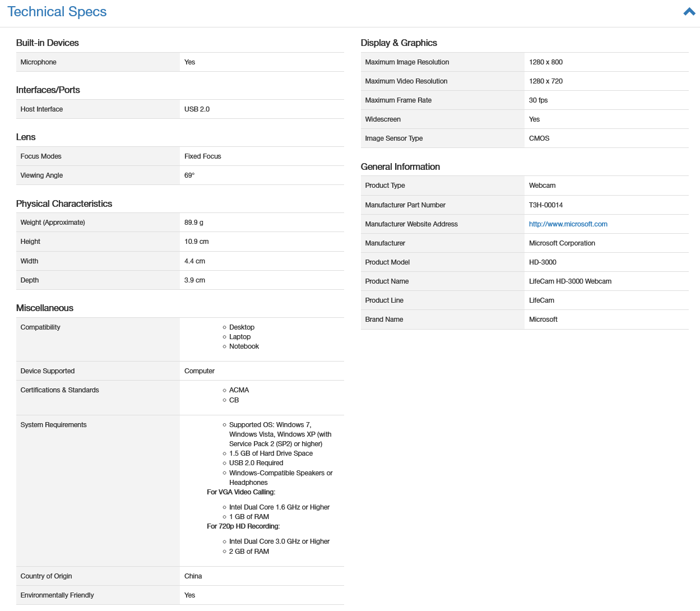Select the Miscellaneous section heading

[x=45, y=308]
